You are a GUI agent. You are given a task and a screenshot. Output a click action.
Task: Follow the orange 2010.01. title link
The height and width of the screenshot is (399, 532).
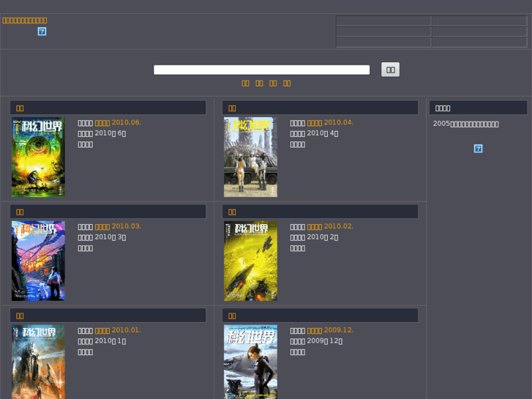118,330
